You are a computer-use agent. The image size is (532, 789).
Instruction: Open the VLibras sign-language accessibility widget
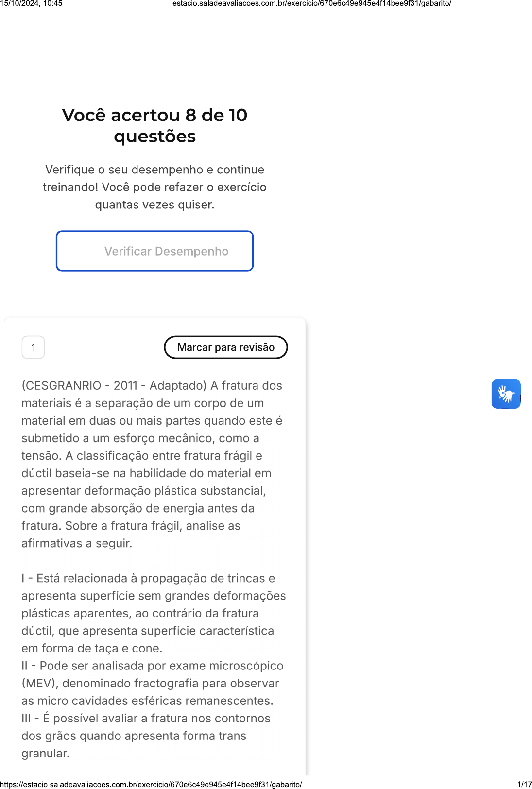[506, 394]
